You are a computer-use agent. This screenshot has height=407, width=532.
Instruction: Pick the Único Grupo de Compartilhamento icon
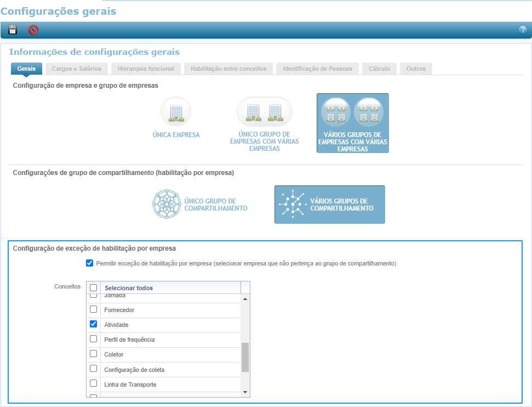(x=166, y=205)
